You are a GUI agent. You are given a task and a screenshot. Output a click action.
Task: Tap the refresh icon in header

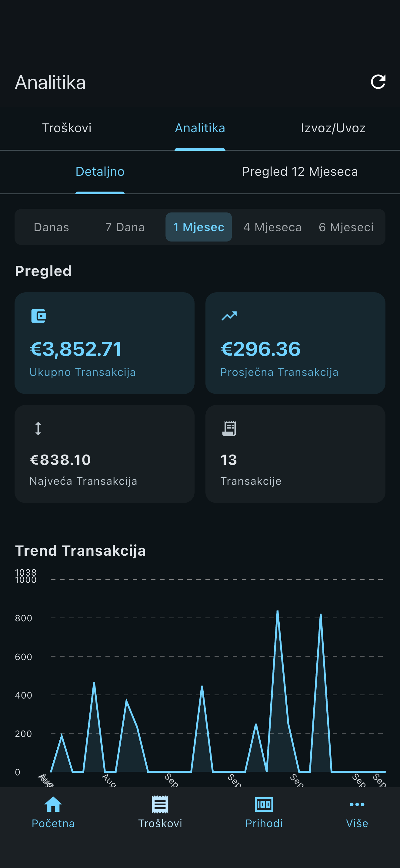point(378,82)
